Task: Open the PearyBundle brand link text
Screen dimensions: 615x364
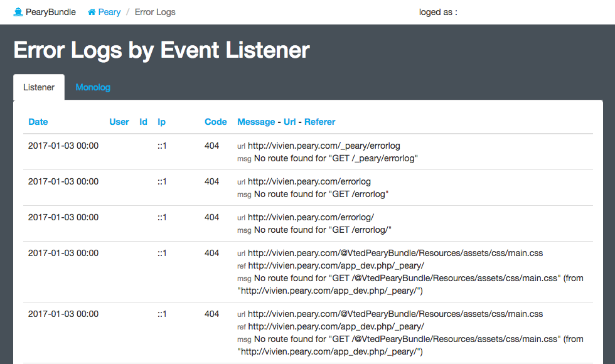Action: tap(50, 12)
